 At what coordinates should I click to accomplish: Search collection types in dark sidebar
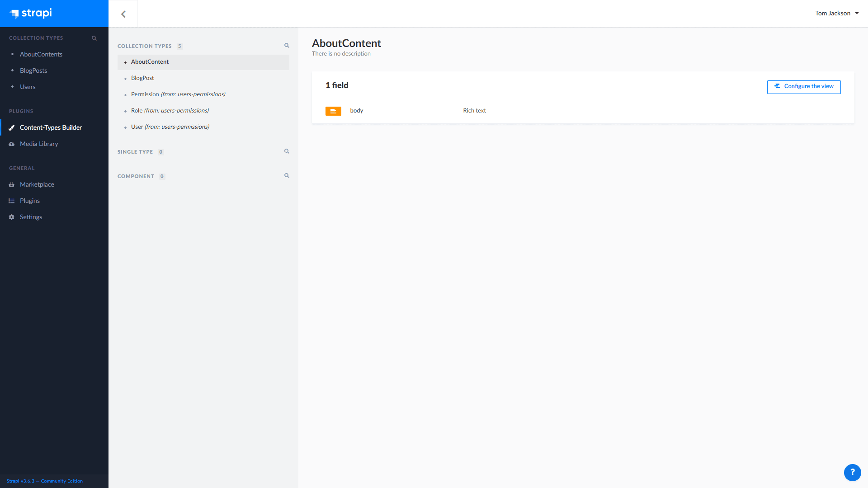pos(94,38)
